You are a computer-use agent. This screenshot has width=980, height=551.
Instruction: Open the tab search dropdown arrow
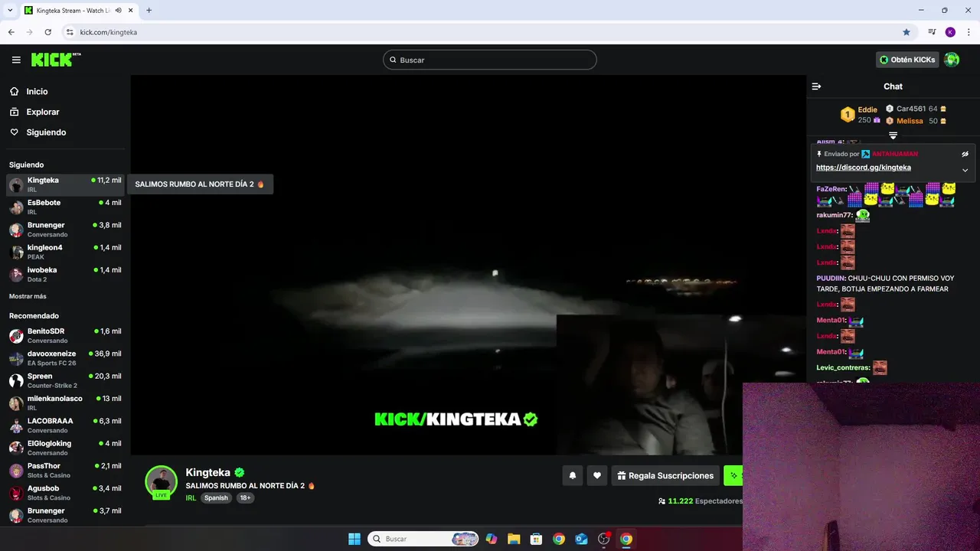coord(10,11)
